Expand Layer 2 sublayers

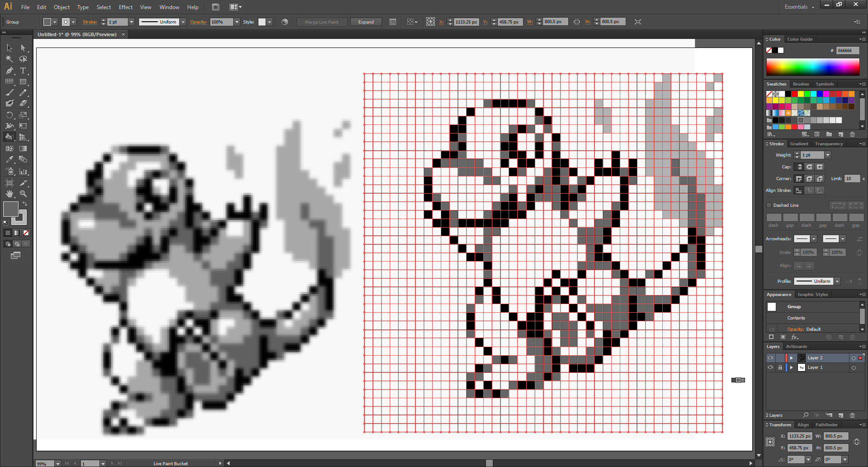click(791, 358)
